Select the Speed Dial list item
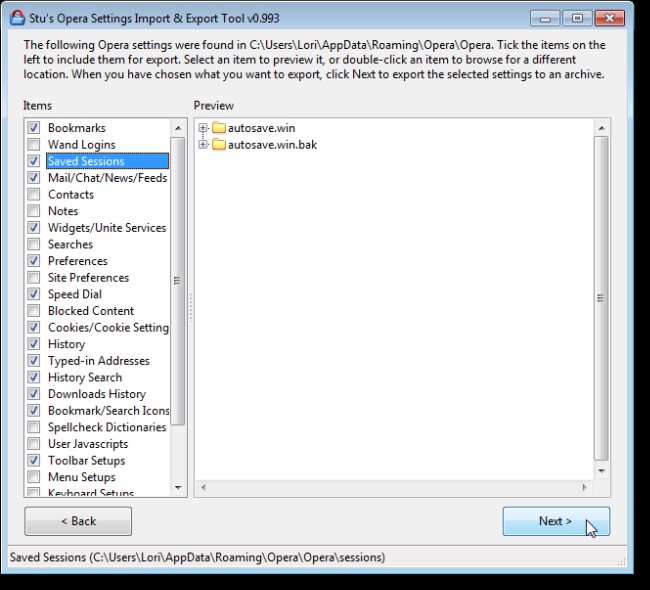This screenshot has width=650, height=590. coord(75,294)
